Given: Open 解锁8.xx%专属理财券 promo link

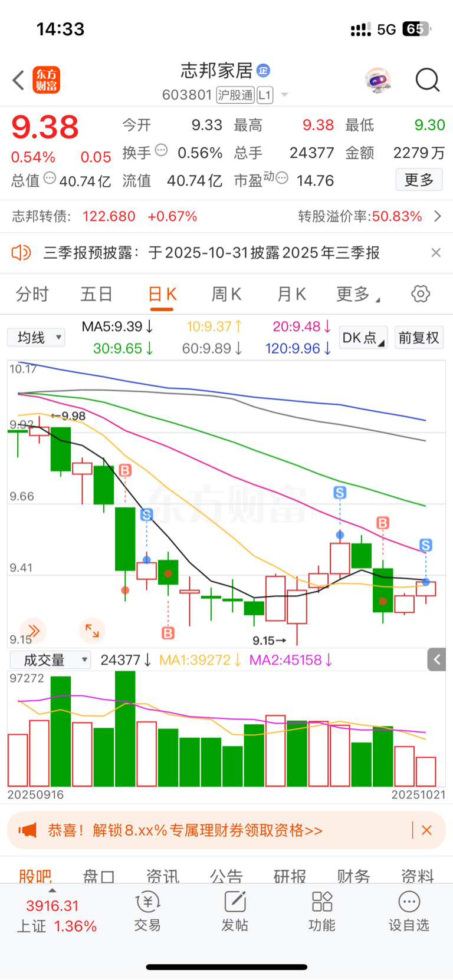Looking at the screenshot, I should pos(185,830).
